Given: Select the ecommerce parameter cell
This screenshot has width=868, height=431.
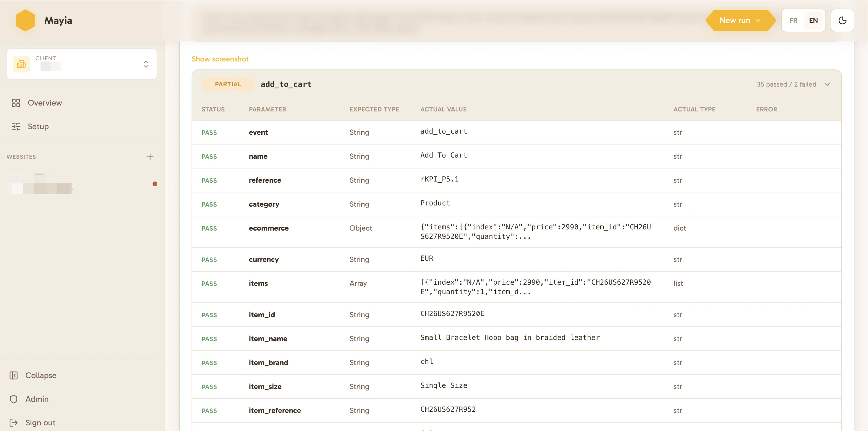Looking at the screenshot, I should (268, 228).
